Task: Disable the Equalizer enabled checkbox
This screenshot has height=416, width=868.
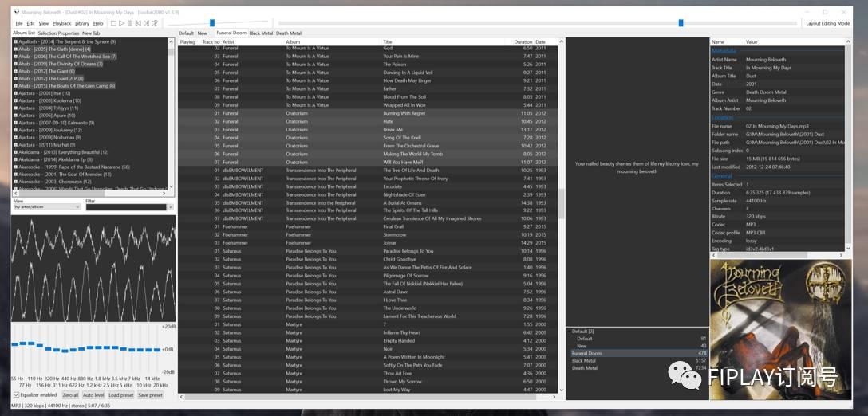Action: click(17, 395)
